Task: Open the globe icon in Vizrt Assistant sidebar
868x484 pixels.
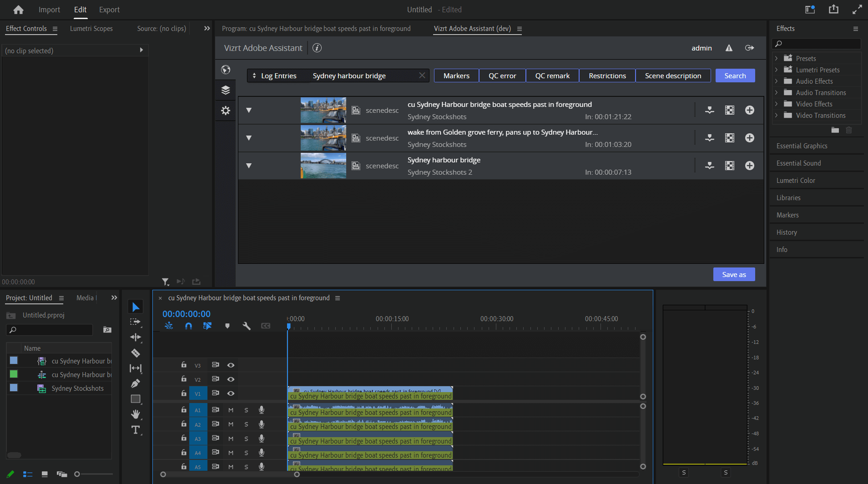Action: tap(225, 70)
